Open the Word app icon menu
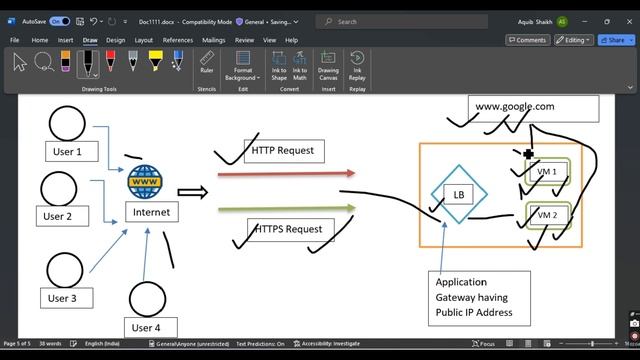The height and width of the screenshot is (360, 640). [x=11, y=22]
